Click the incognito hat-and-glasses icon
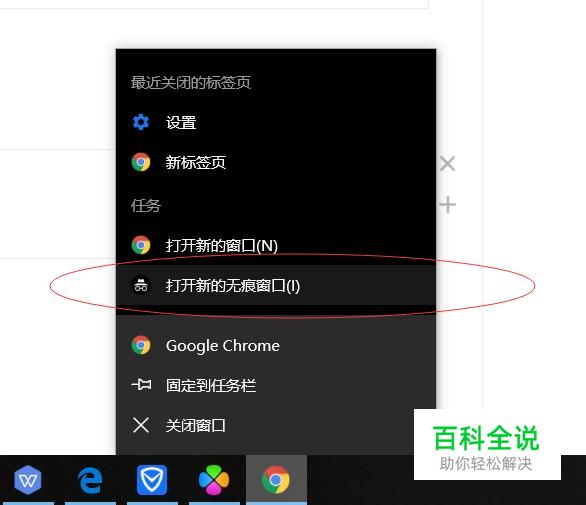The height and width of the screenshot is (505, 586). point(141,286)
